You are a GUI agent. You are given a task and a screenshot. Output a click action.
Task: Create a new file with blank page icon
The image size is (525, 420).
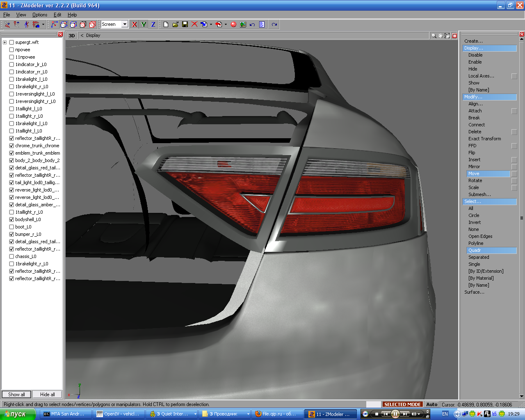166,25
